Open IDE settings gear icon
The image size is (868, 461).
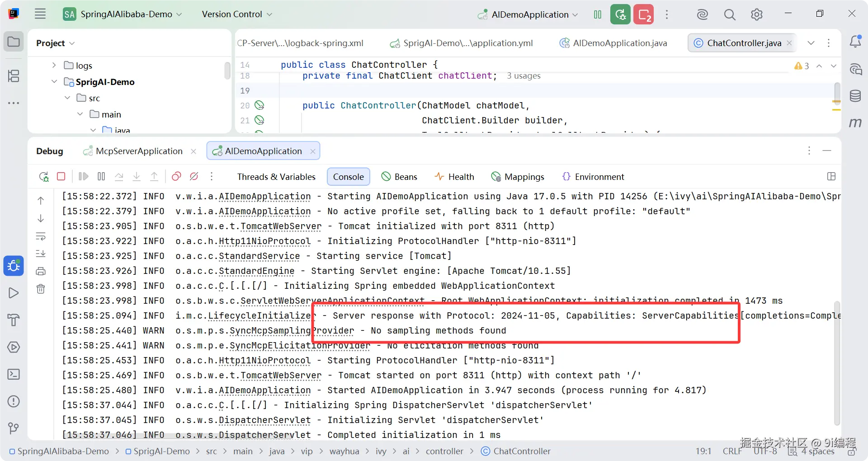click(757, 14)
